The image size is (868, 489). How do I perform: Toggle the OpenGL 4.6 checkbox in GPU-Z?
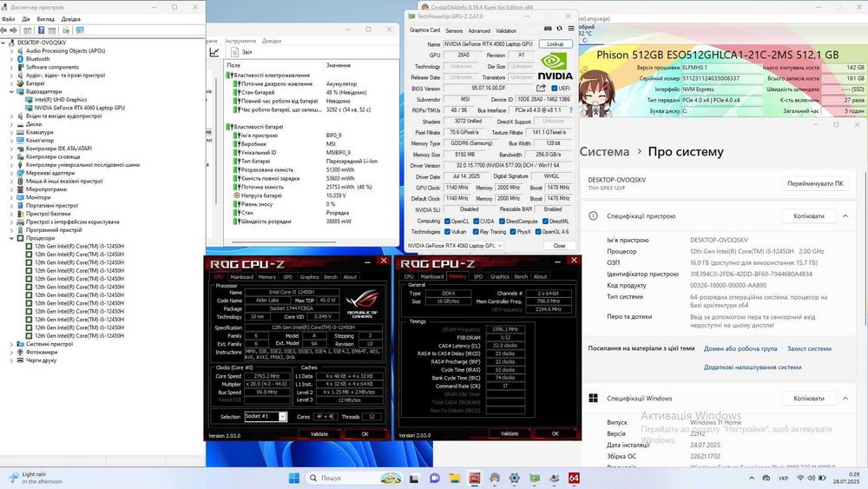[538, 232]
